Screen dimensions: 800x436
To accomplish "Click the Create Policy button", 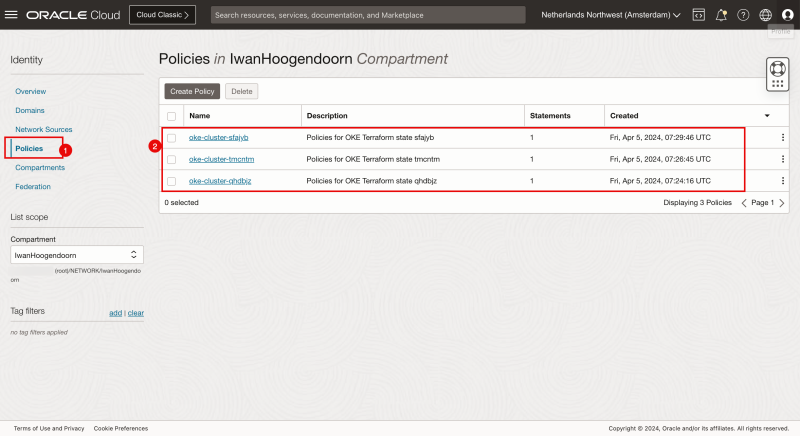I will (192, 91).
